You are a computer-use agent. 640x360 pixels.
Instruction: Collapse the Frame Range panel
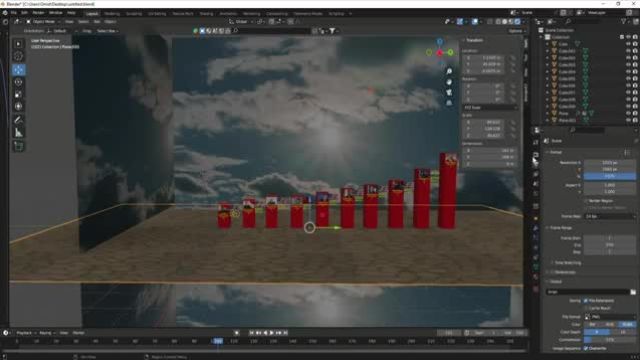(x=560, y=228)
